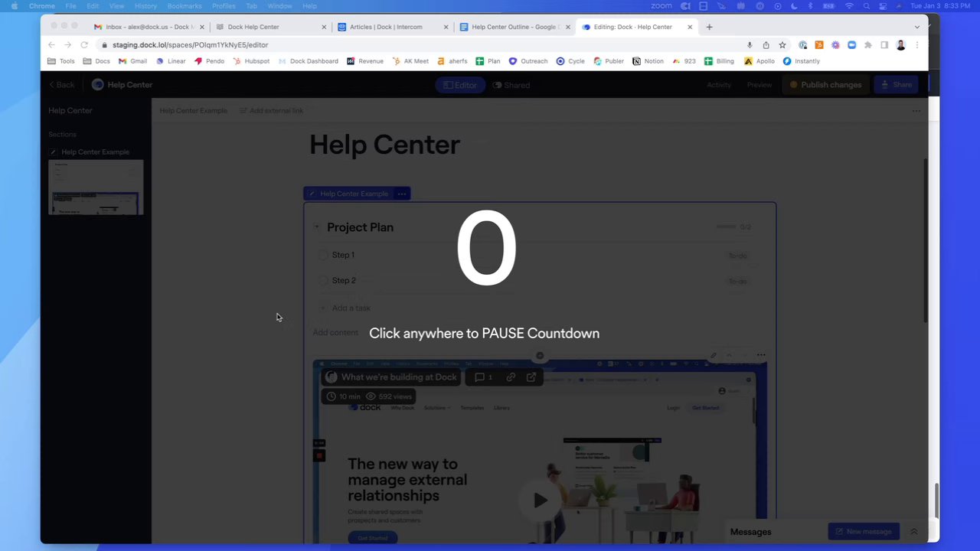Open the Outreach bookmark

pyautogui.click(x=528, y=61)
